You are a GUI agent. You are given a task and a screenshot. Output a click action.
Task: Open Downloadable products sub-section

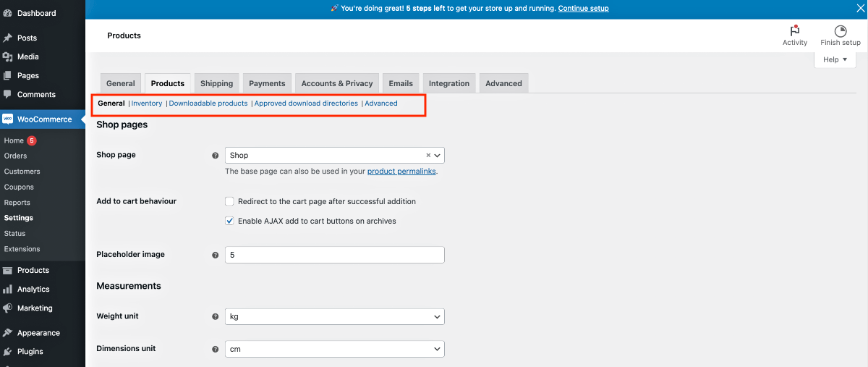click(208, 104)
